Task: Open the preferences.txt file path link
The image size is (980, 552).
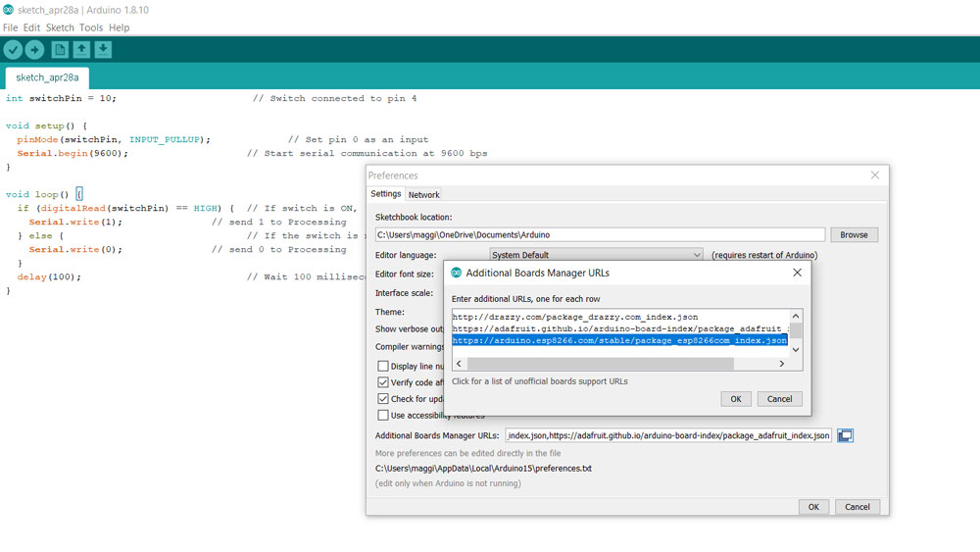Action: 483,469
